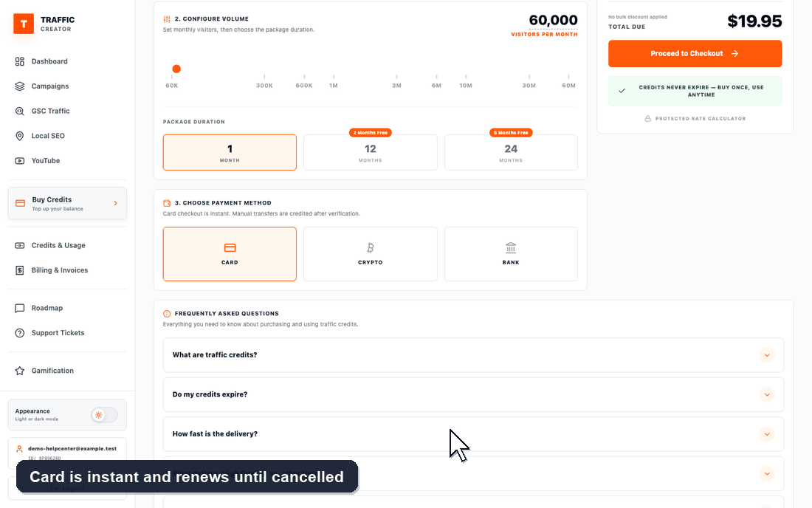Choose Bank as payment method

pyautogui.click(x=511, y=254)
